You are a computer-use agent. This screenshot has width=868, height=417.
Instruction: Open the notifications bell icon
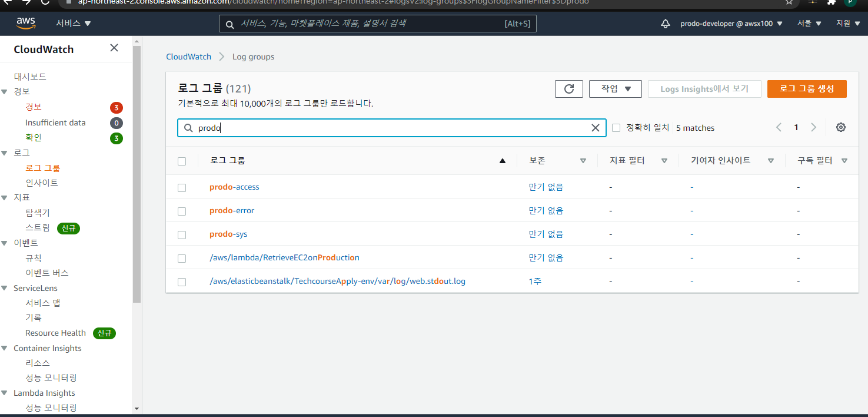[x=666, y=24]
